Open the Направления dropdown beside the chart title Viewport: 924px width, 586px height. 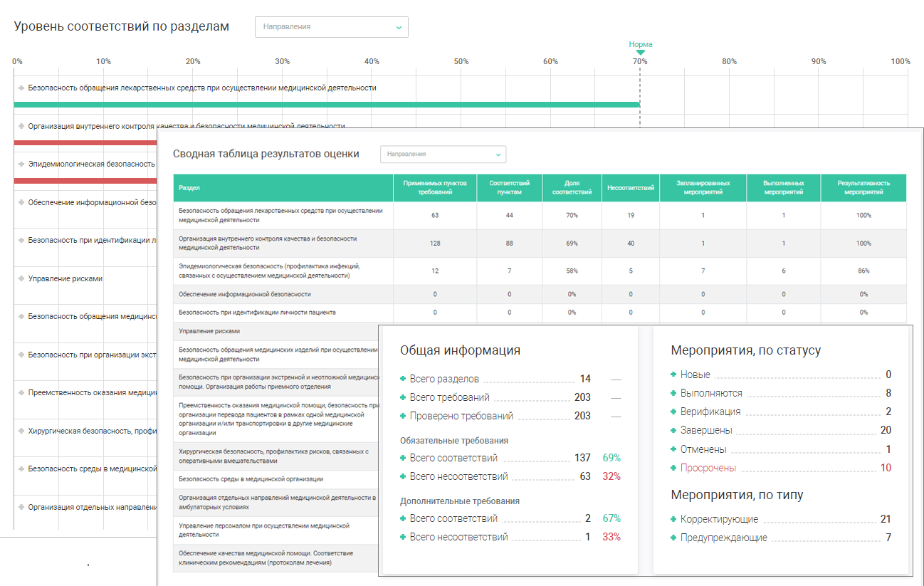[x=332, y=27]
